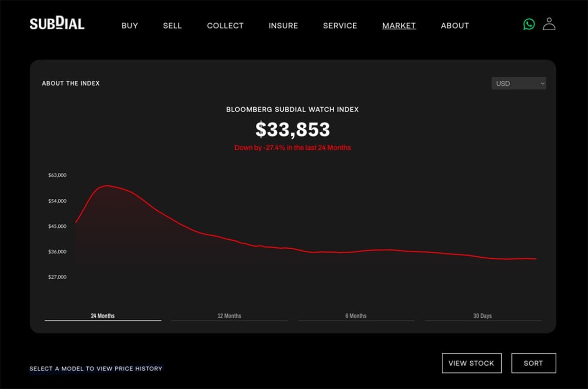This screenshot has width=588, height=389.
Task: Click the Sort button
Action: 533,363
